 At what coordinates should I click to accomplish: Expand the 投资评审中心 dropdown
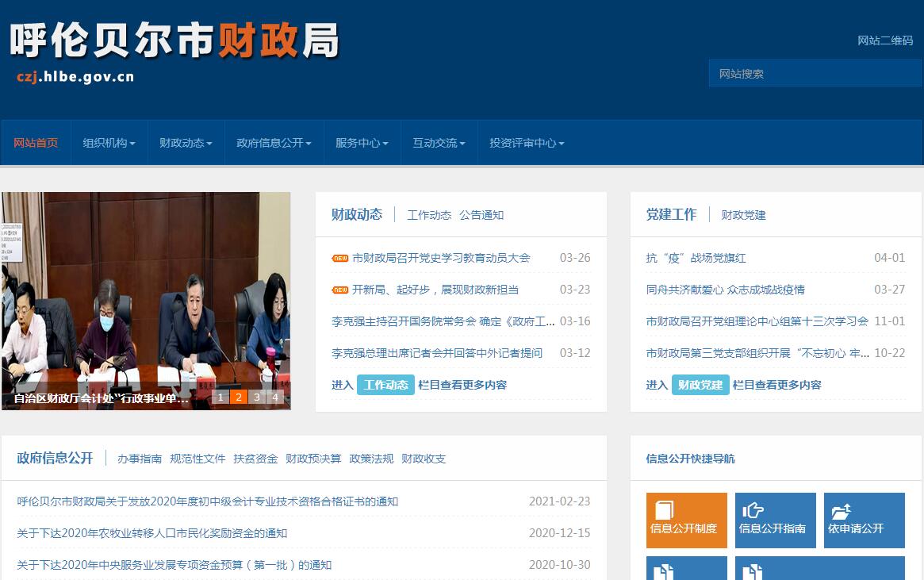pyautogui.click(x=527, y=143)
